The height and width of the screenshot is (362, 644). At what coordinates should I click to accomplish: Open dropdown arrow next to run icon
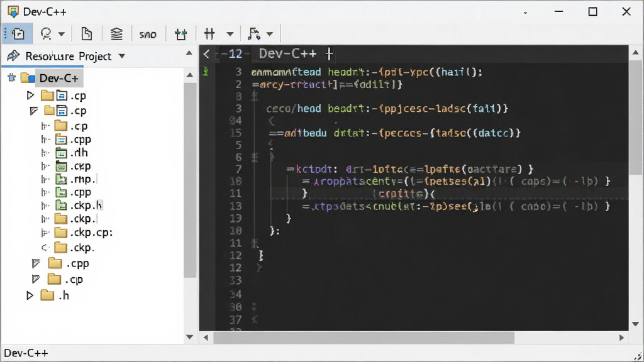pos(269,34)
